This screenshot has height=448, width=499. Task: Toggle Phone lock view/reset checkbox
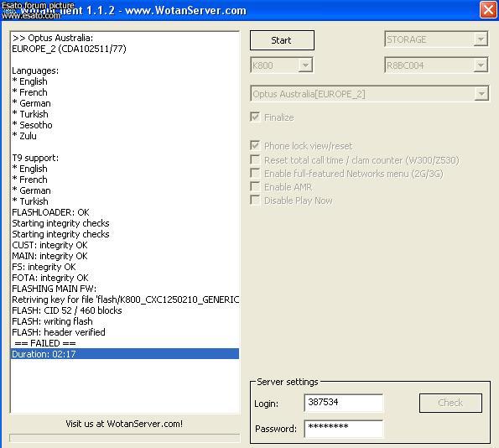tap(255, 145)
